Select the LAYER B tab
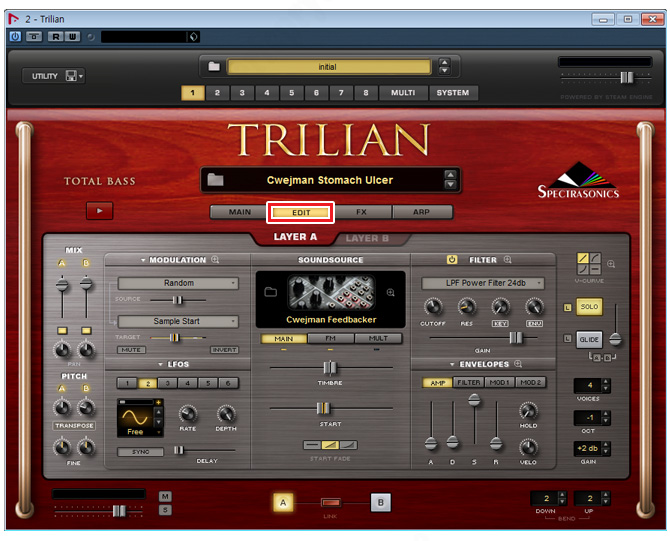The image size is (670, 541). click(367, 238)
